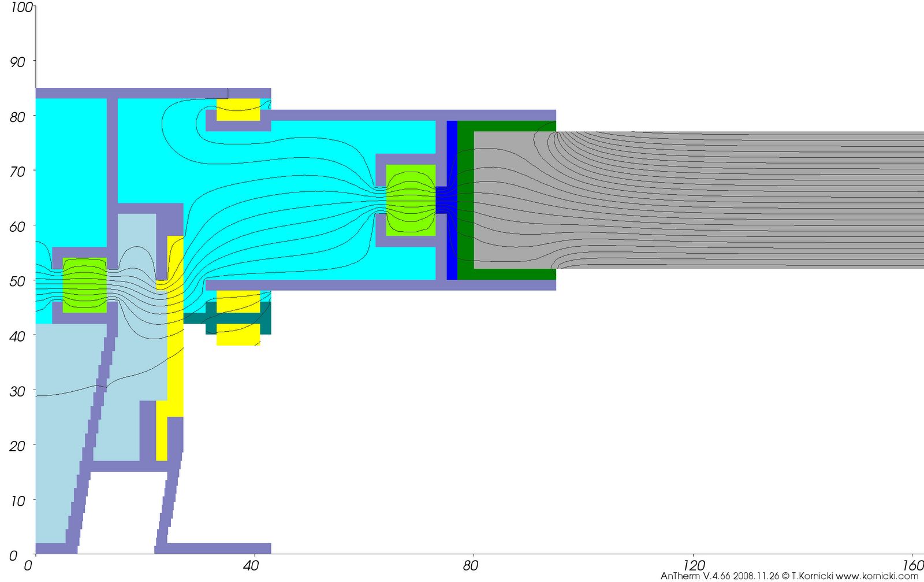Select the x-axis tick label 80
924x582 pixels.
[x=470, y=566]
